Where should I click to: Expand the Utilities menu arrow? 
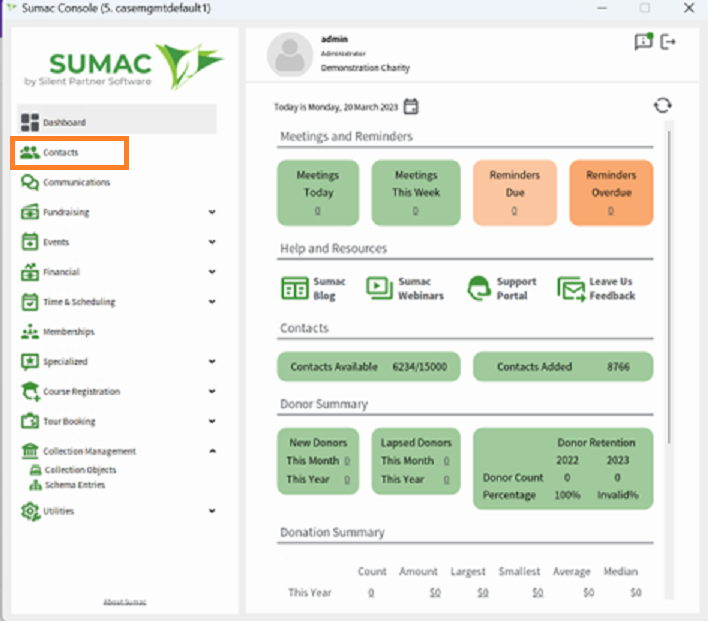[212, 511]
